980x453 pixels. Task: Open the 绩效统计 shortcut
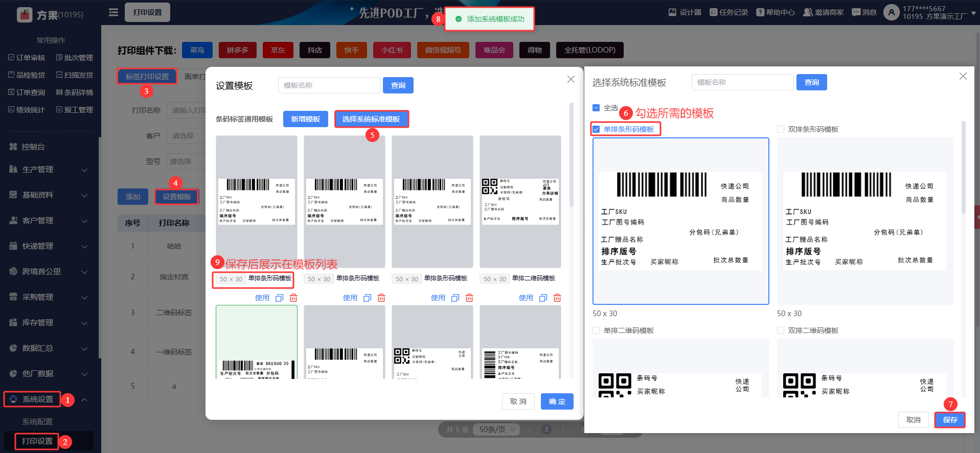coord(27,110)
